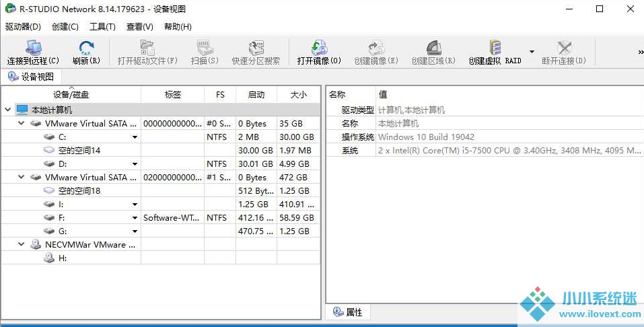Click the 本地计算机 computer icon
The height and width of the screenshot is (327, 644).
pos(22,110)
